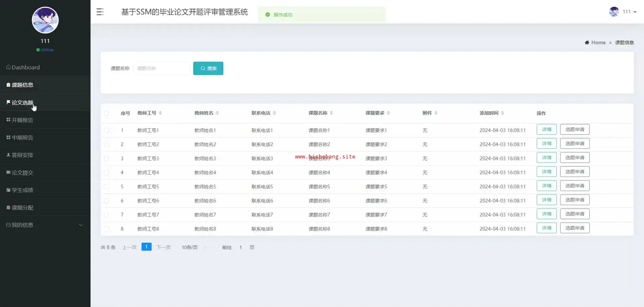
Task: Click the sort arrows beside 教师工号
Action: [x=160, y=113]
